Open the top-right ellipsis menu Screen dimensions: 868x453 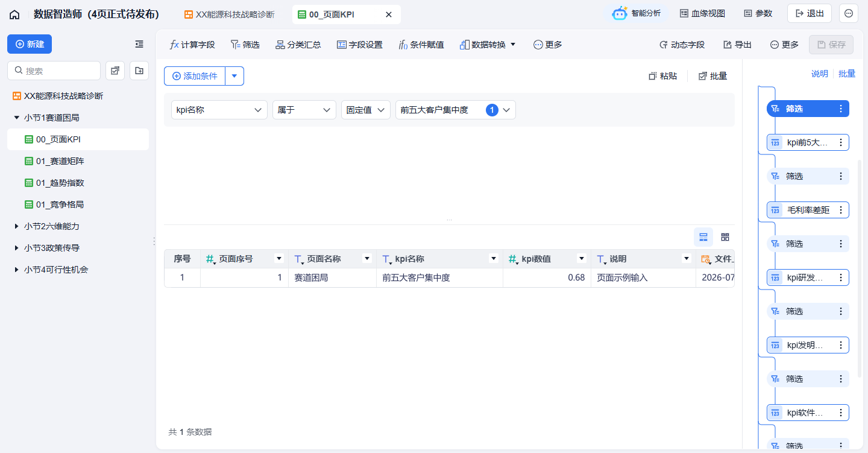click(849, 13)
